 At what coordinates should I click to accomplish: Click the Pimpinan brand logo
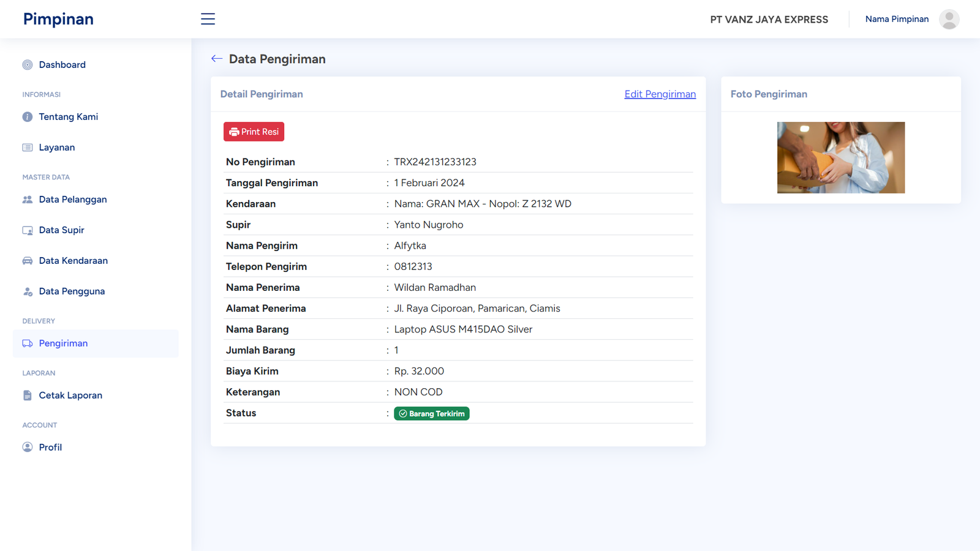pyautogui.click(x=58, y=19)
